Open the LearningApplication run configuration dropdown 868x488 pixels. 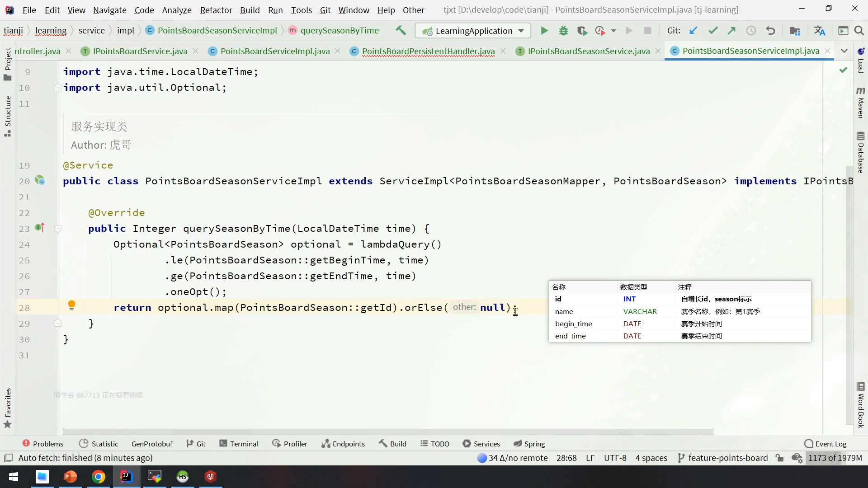click(473, 31)
